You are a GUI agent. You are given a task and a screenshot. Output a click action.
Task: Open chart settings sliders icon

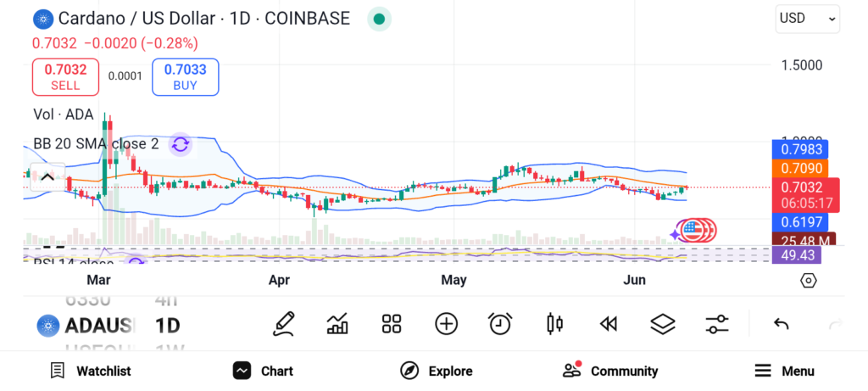[x=717, y=323]
